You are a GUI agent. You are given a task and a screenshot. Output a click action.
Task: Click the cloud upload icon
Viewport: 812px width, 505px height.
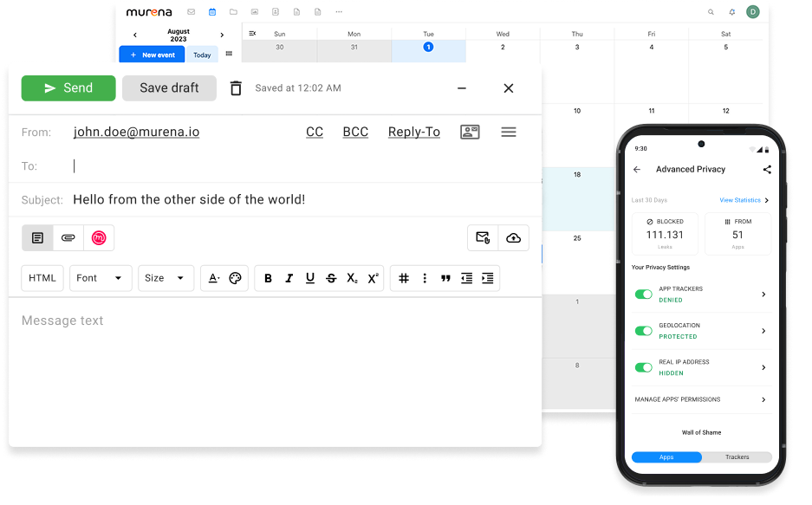(513, 237)
